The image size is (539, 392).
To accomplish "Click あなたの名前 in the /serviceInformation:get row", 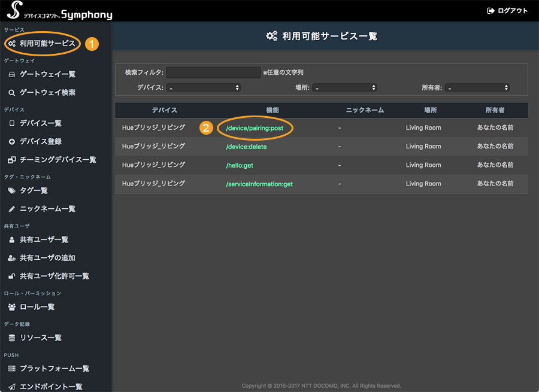I will tap(495, 184).
